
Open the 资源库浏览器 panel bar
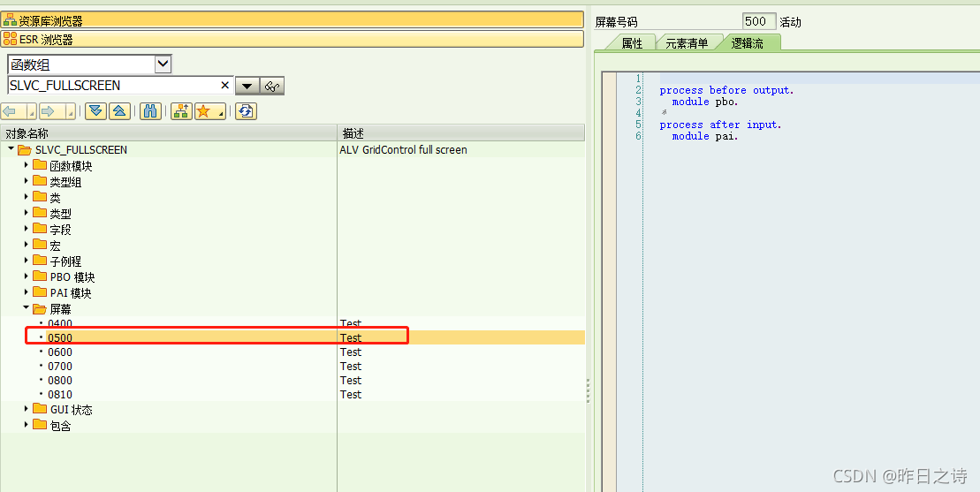tap(292, 20)
